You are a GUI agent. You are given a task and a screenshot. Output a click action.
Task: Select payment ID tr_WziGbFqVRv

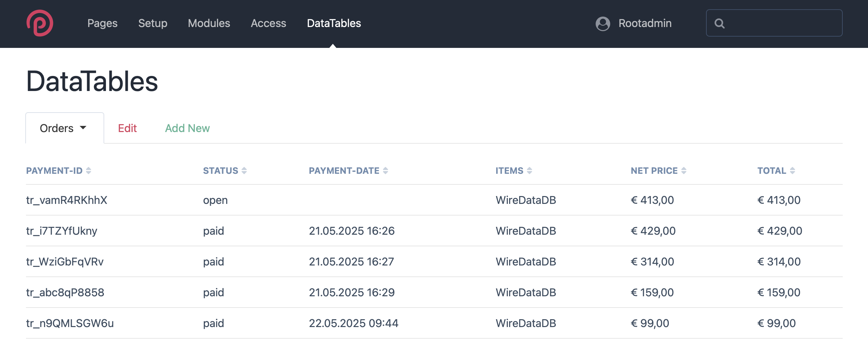(x=65, y=262)
